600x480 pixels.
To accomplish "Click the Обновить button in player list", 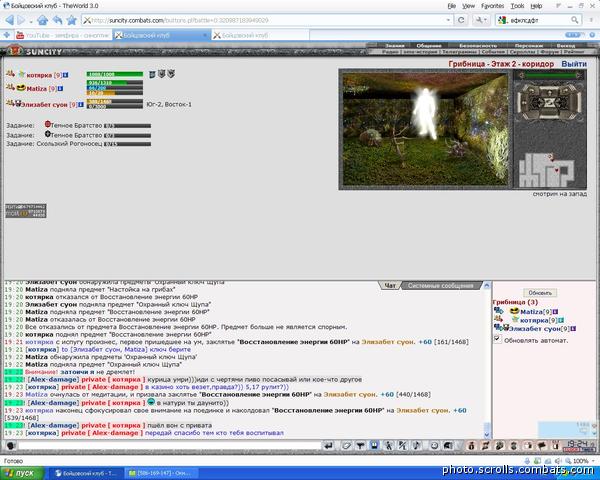I will click(540, 293).
